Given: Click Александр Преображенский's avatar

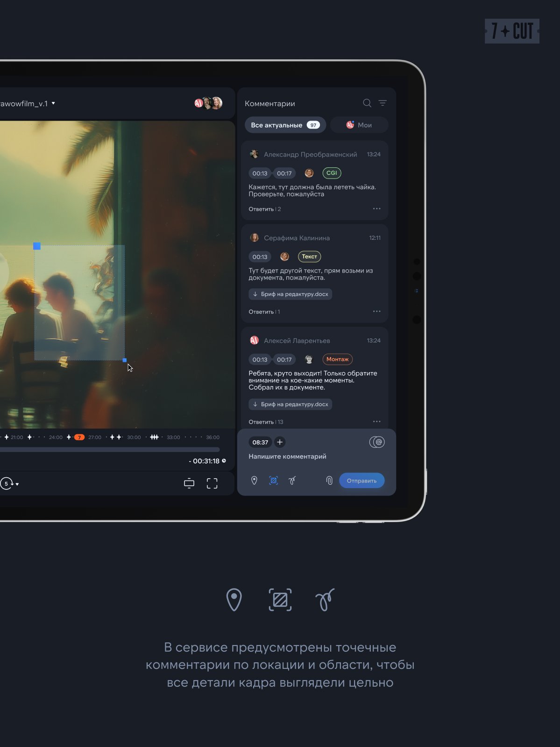Looking at the screenshot, I should point(254,154).
